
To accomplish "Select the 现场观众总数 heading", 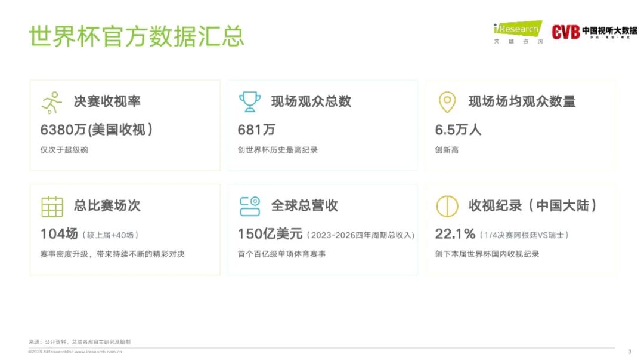I will tap(311, 101).
